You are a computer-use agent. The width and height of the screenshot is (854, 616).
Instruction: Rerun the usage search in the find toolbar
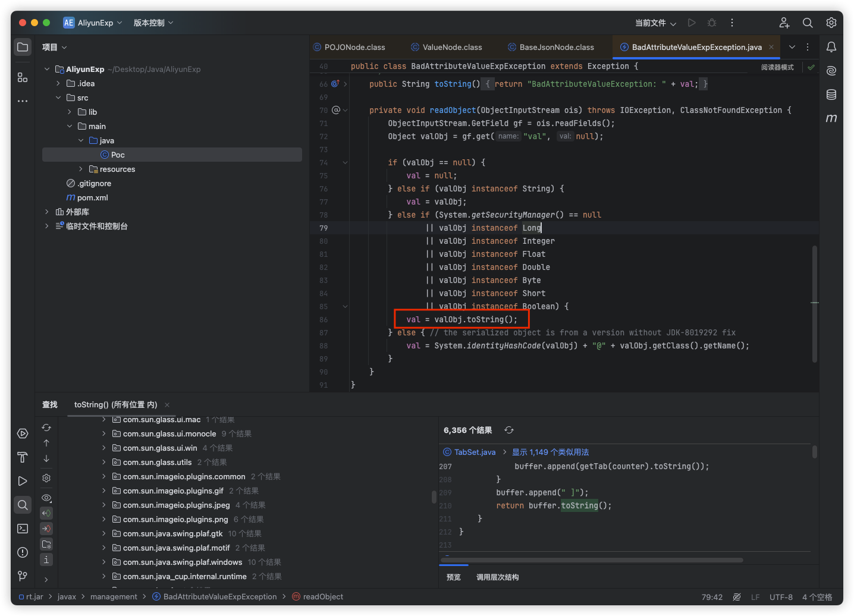46,428
